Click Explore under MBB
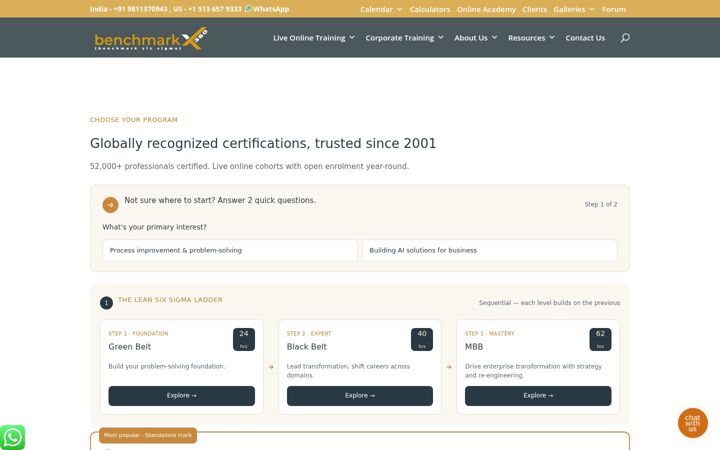 [x=538, y=395]
